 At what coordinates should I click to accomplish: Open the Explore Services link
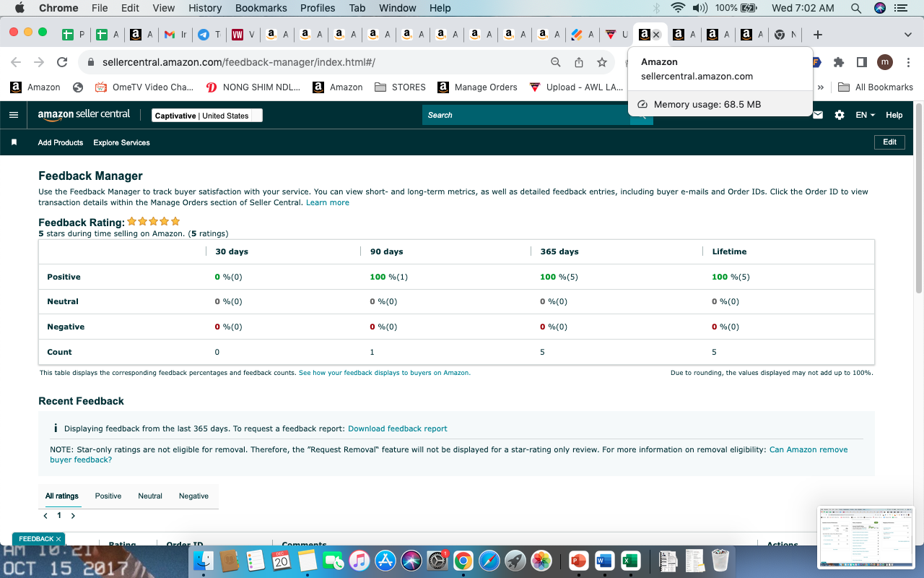[x=121, y=142]
